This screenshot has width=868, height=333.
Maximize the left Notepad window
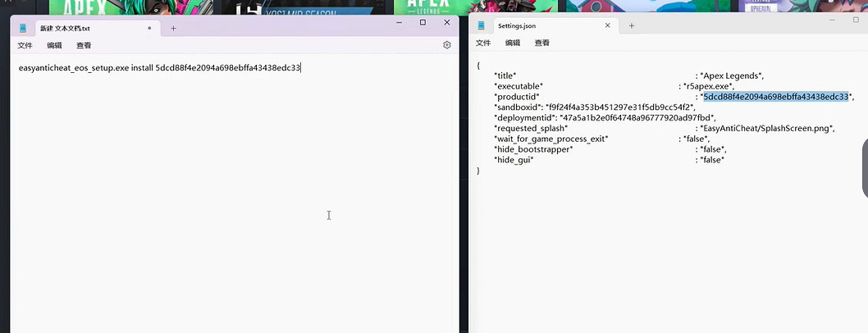coord(423,23)
